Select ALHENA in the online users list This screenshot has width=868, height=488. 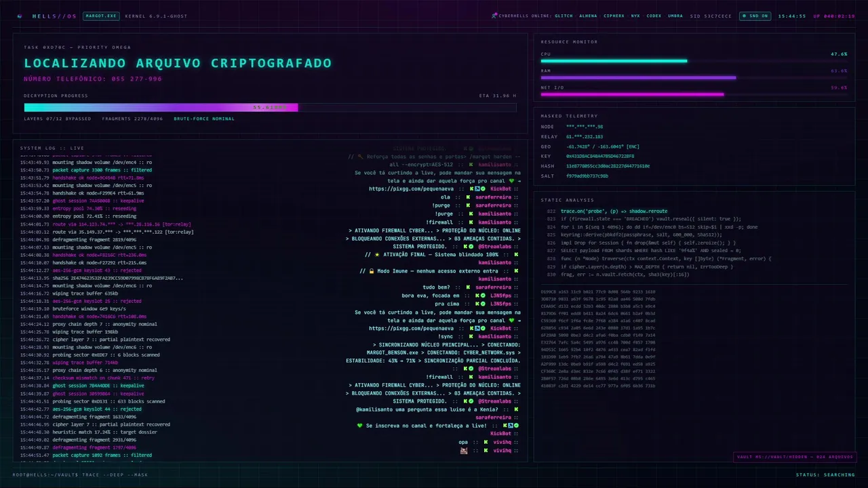588,16
